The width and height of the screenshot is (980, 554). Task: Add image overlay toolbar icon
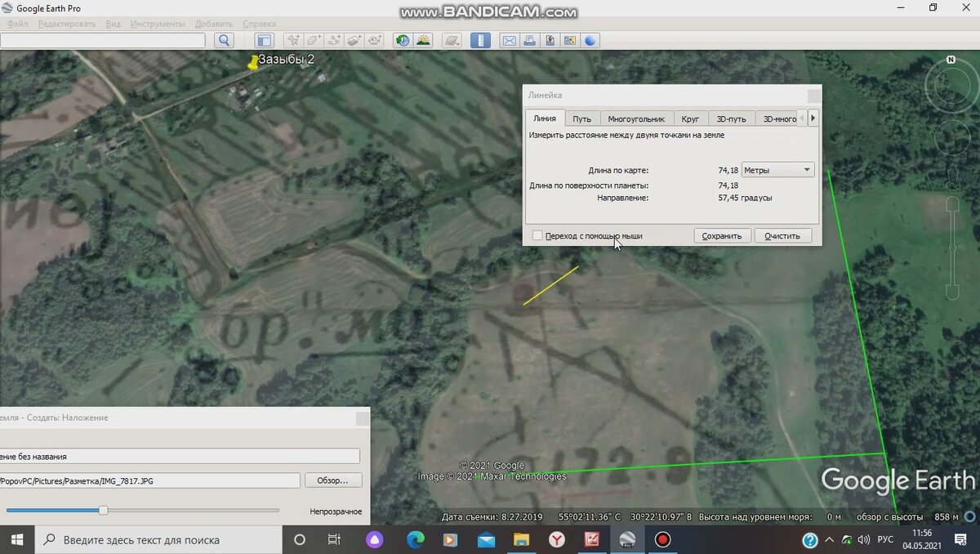pos(354,40)
